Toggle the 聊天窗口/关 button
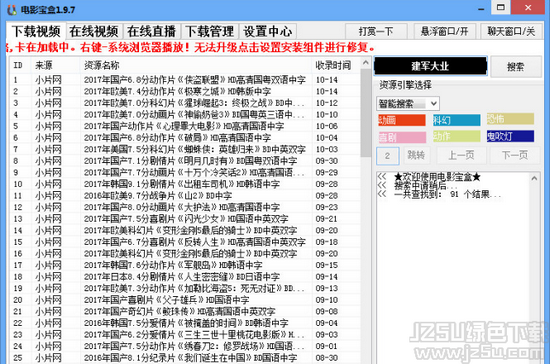This screenshot has width=550, height=364. click(511, 32)
